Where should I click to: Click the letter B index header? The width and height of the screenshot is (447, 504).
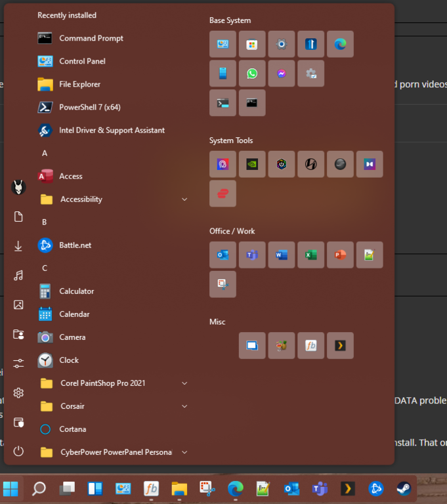(45, 222)
